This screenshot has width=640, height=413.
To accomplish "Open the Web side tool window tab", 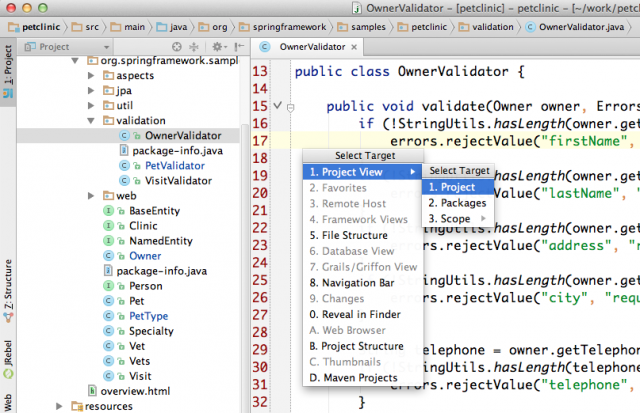I will pyautogui.click(x=8, y=402).
